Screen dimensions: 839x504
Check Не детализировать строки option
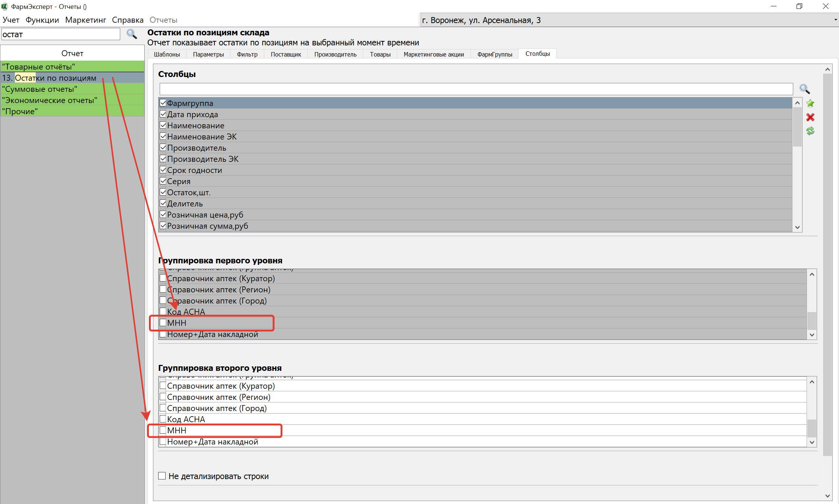point(162,476)
